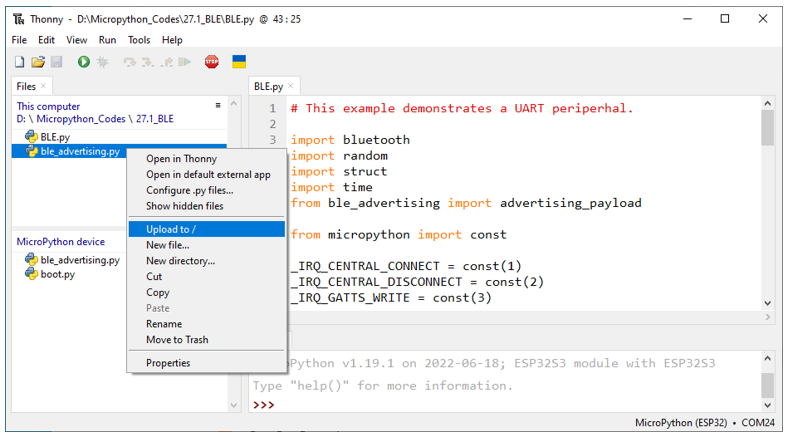Click the editor scrollbar up arrow
The image size is (789, 438).
(767, 103)
